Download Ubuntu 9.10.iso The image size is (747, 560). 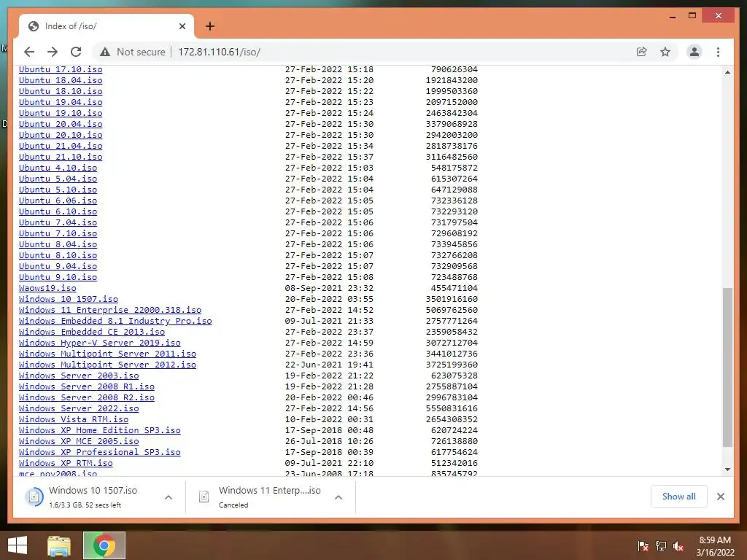(58, 278)
